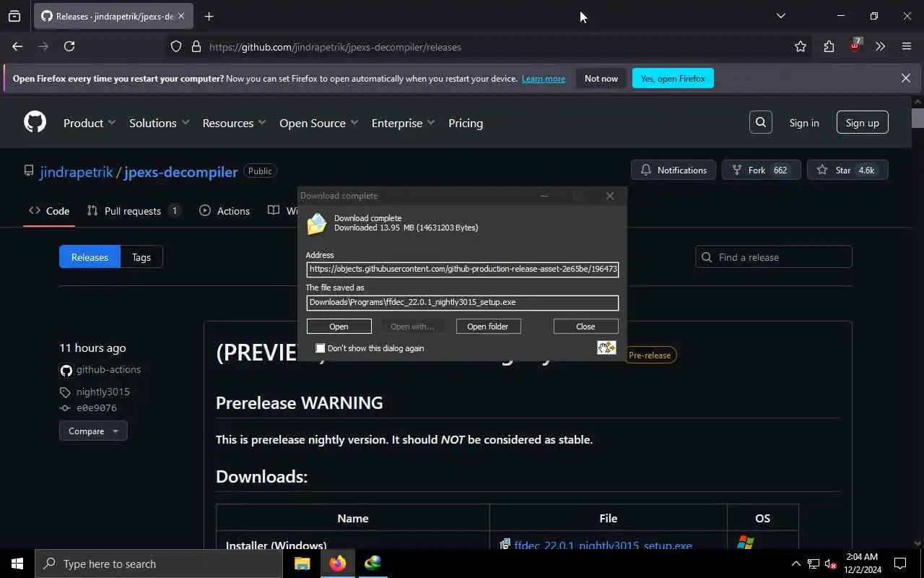Show hidden system tray icons

tap(796, 564)
